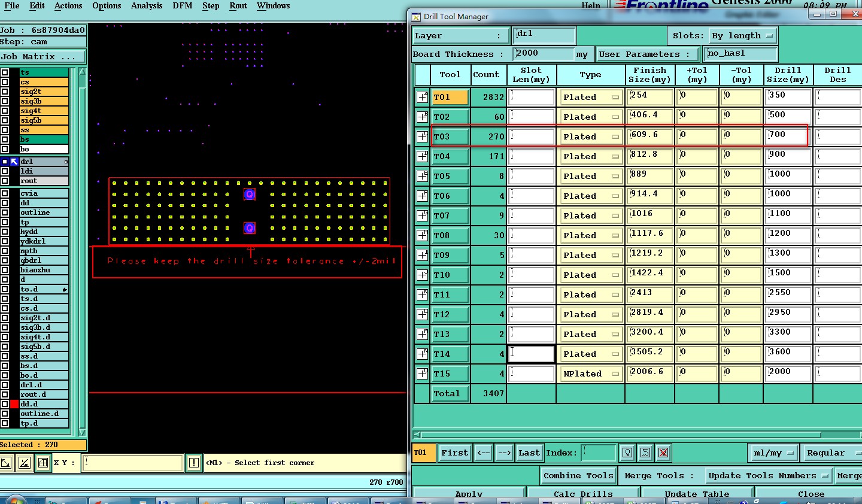The image size is (862, 504).
Task: Click the orange T01 tool button in first row
Action: (x=450, y=97)
